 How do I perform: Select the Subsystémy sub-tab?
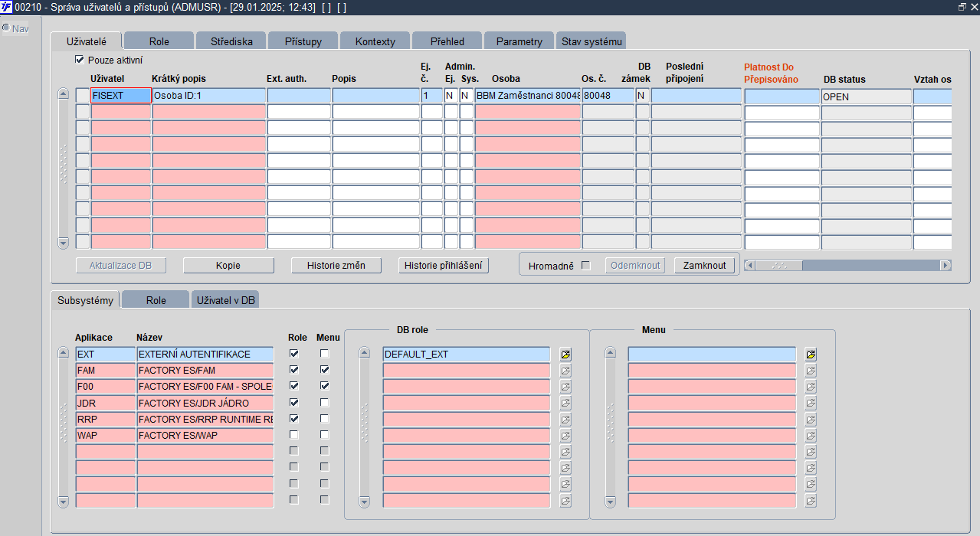pyautogui.click(x=86, y=300)
